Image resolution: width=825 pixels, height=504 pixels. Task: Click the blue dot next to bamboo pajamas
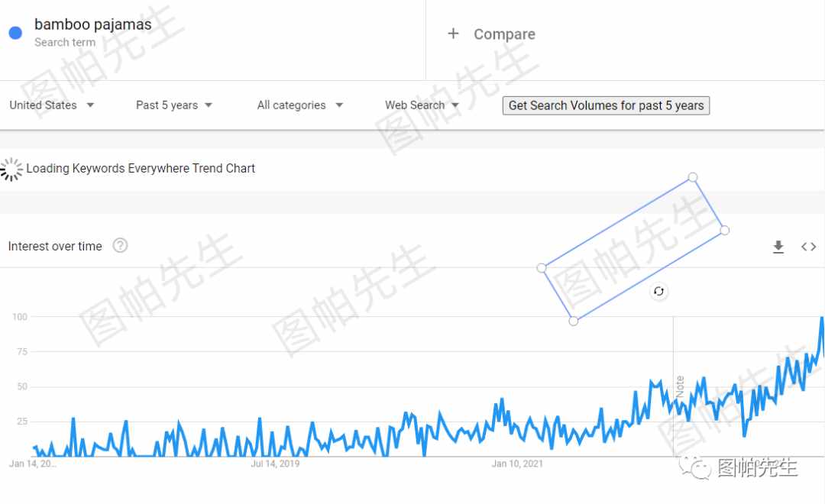[x=15, y=33]
